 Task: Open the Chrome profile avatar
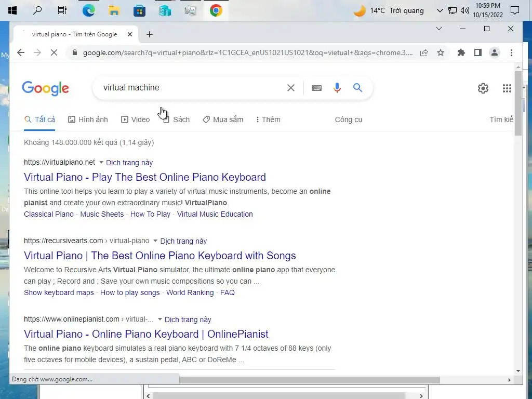[495, 52]
